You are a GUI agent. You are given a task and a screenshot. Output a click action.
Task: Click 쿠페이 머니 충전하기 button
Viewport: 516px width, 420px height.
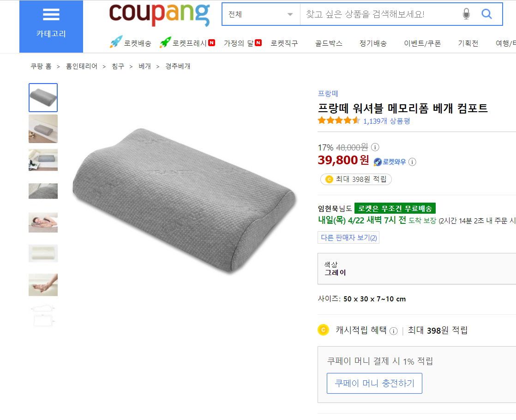(374, 383)
